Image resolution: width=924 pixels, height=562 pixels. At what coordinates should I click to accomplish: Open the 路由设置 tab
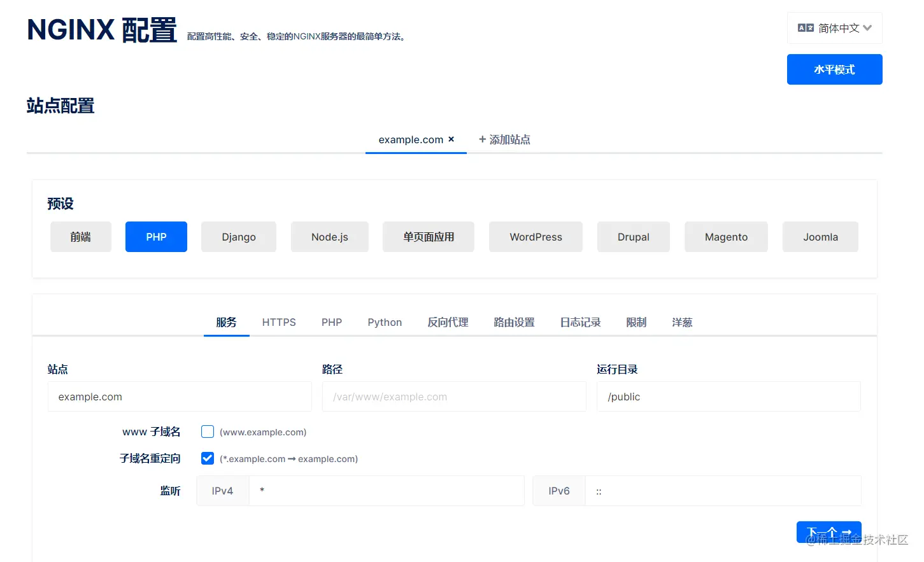coord(514,322)
